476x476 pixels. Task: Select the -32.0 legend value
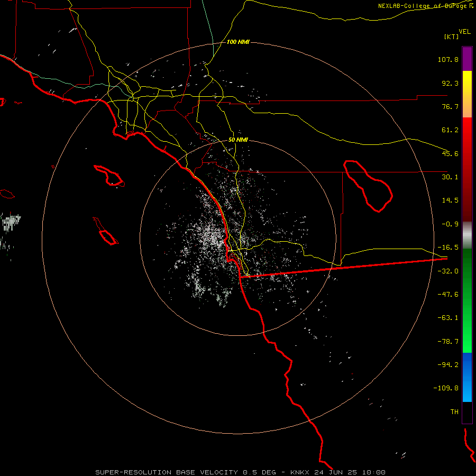click(x=448, y=271)
